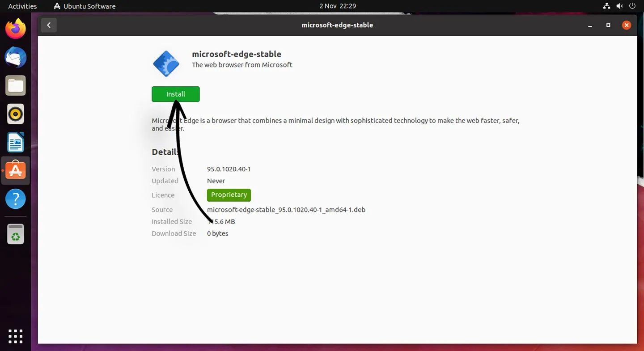
Task: Click the Microsoft Edge app logo
Action: coord(166,63)
